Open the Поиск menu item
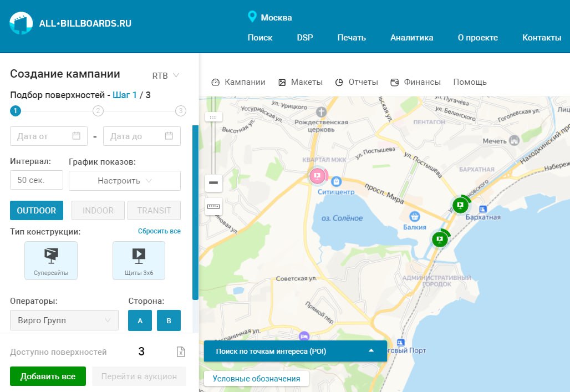 pyautogui.click(x=260, y=38)
